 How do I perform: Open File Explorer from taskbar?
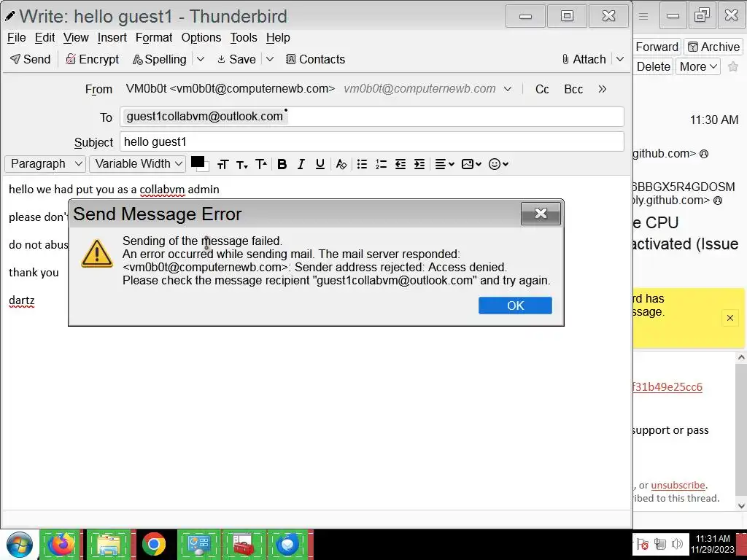point(109,544)
